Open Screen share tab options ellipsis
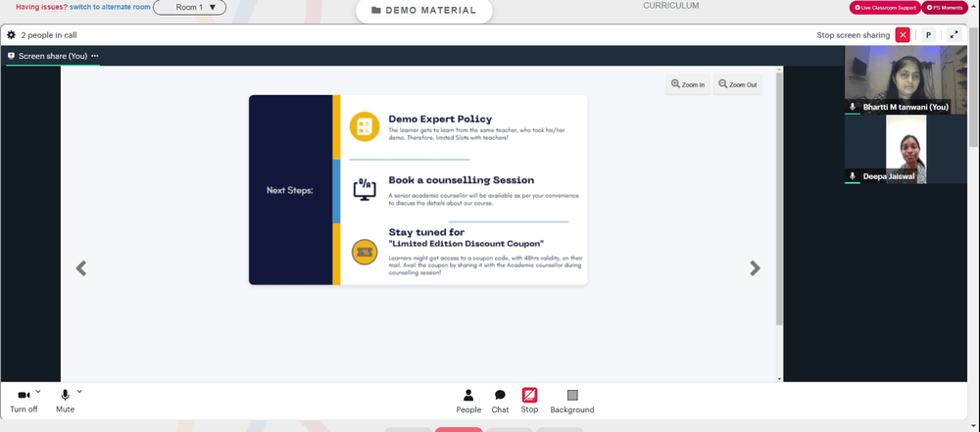This screenshot has width=980, height=432. pyautogui.click(x=95, y=56)
